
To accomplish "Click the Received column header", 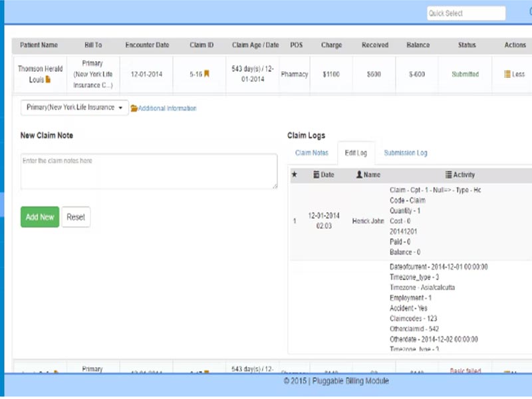I will pos(374,45).
